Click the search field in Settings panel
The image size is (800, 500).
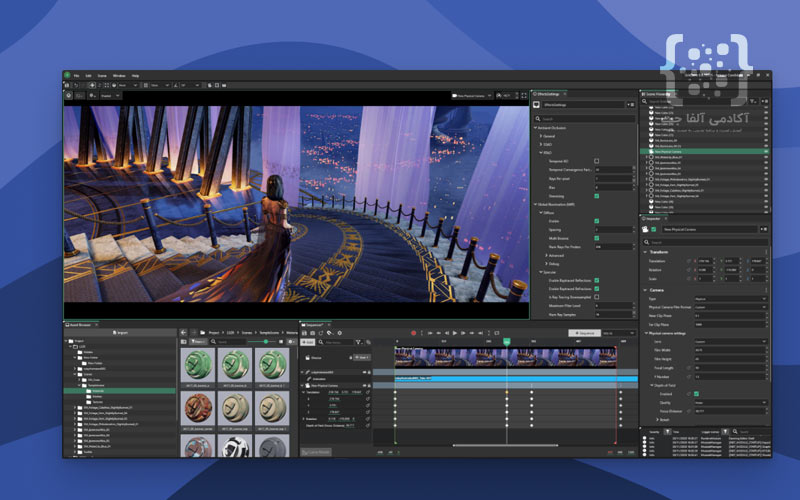tap(584, 119)
